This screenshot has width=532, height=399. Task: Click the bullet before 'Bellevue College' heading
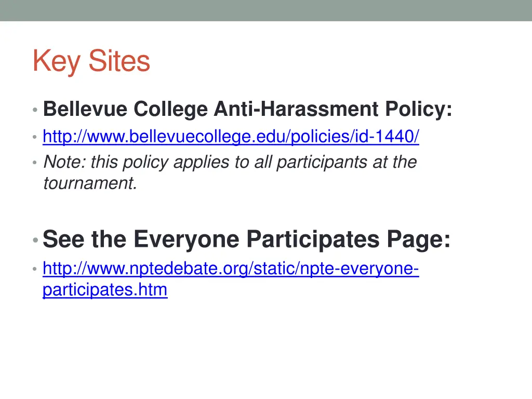pos(35,110)
